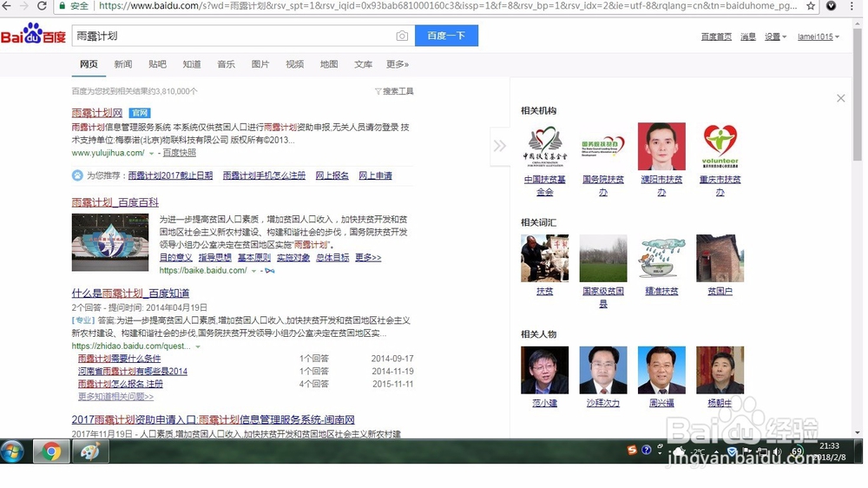Screen dimensions: 868x488
Task: Switch to the 视频 tab
Action: pyautogui.click(x=294, y=64)
